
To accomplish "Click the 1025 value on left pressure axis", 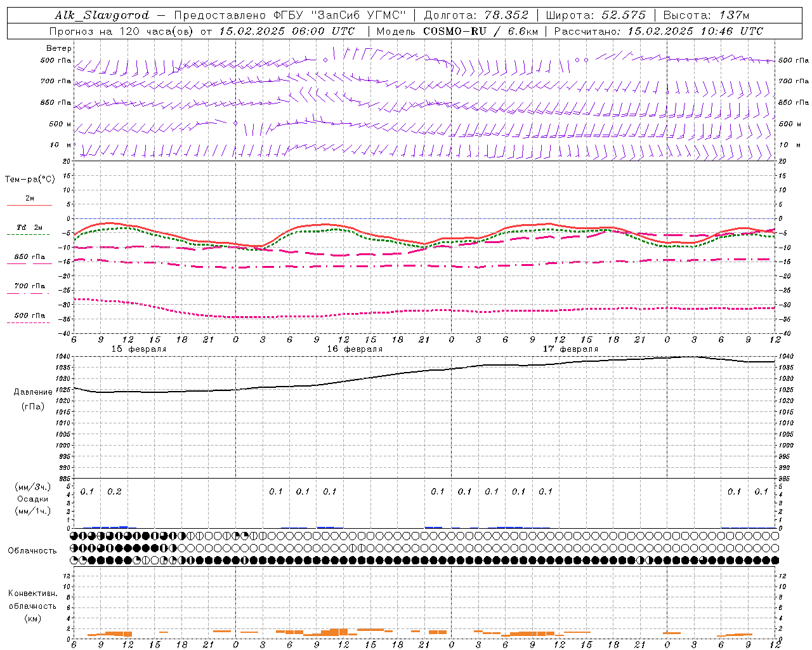I will pos(63,390).
